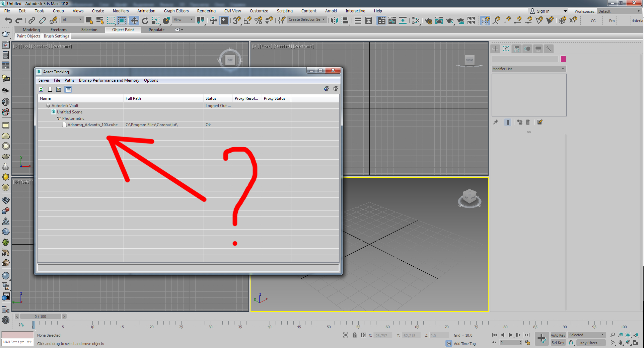Choose the Select and Move tool
644x348 pixels.
134,20
